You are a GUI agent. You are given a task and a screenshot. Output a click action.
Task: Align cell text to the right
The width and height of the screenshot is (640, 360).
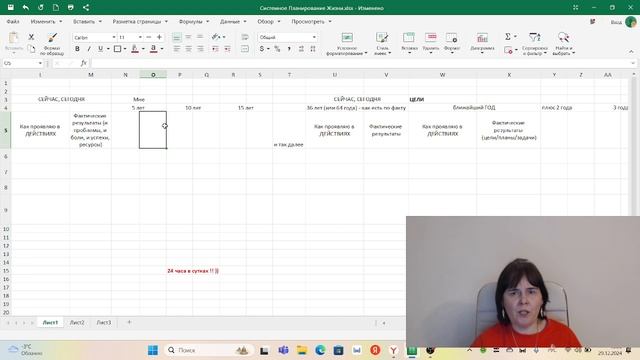coord(200,49)
